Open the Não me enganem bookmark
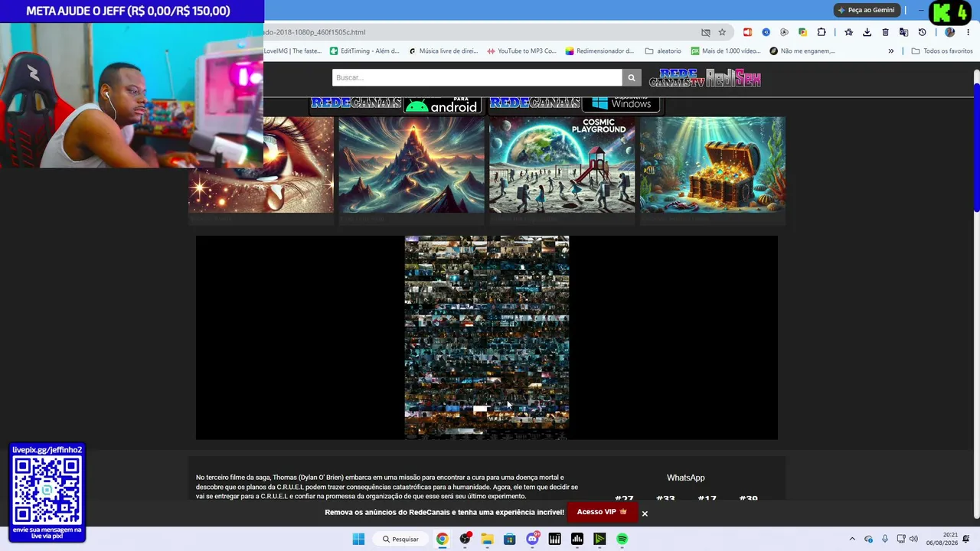The width and height of the screenshot is (980, 551). [x=801, y=51]
